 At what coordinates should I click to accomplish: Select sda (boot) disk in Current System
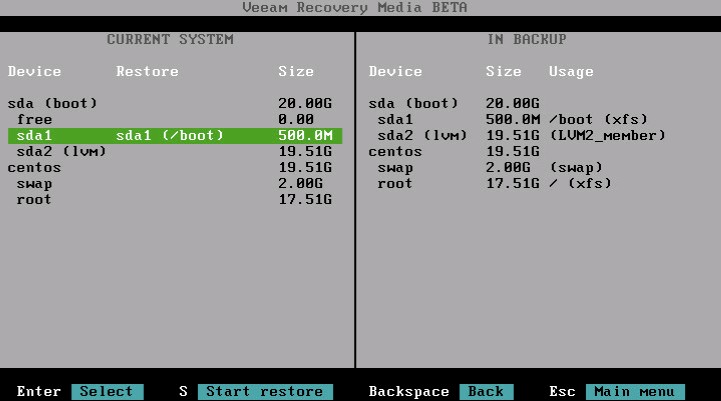click(x=52, y=104)
